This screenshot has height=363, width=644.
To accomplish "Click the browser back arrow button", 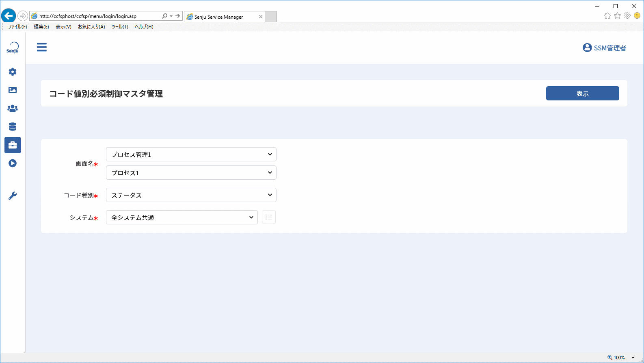I will 8,16.
